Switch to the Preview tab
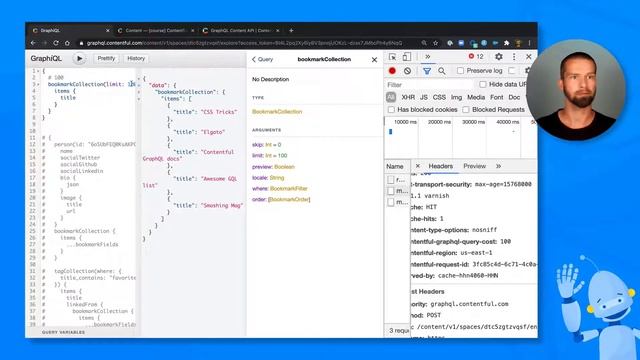The height and width of the screenshot is (360, 640). point(474,166)
